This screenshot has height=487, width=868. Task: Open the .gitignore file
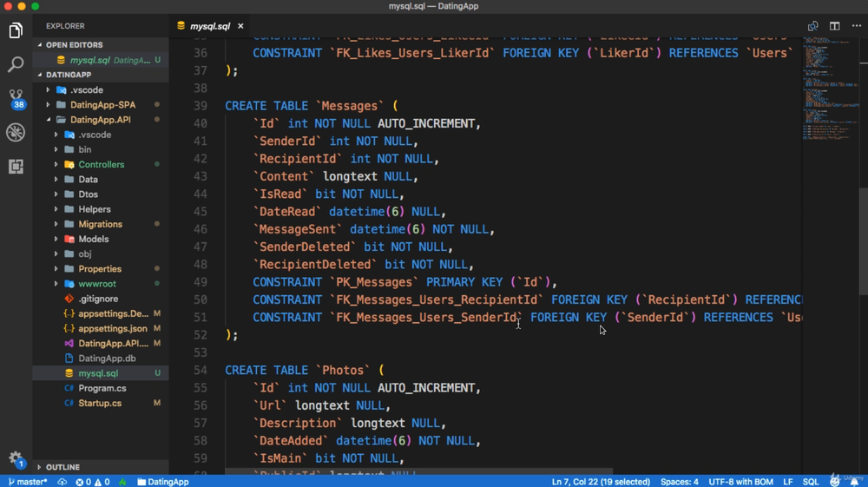click(98, 299)
